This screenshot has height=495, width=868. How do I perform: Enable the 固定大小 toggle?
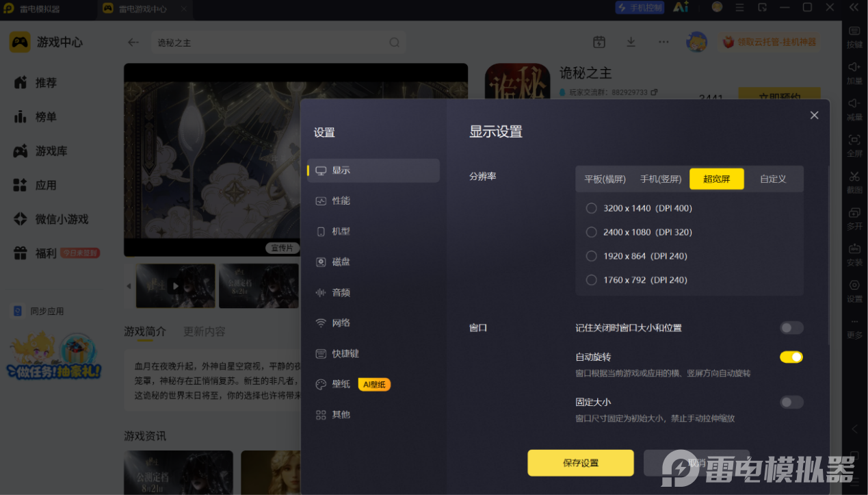[x=791, y=402]
